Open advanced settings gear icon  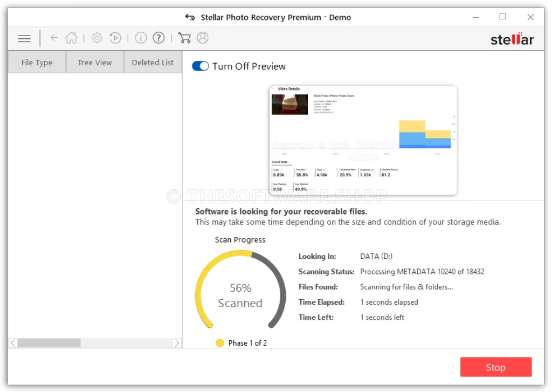pyautogui.click(x=97, y=38)
